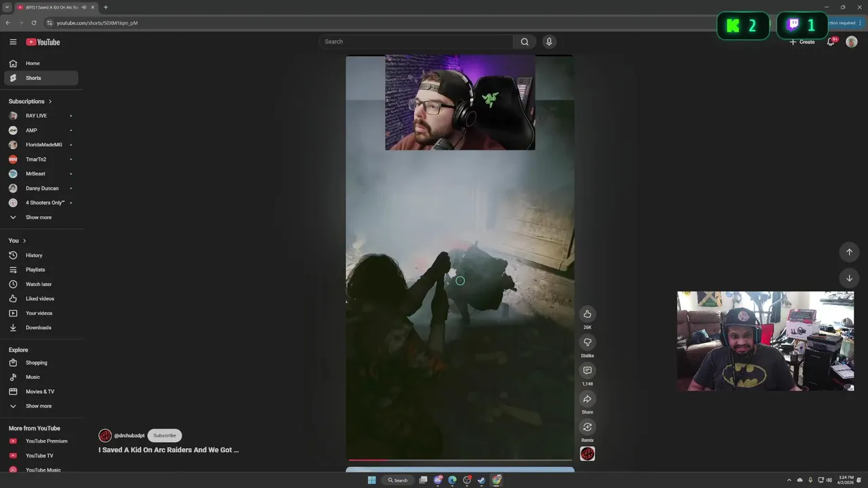The image size is (868, 488).
Task: Click the browser address bar URL
Action: (x=97, y=22)
